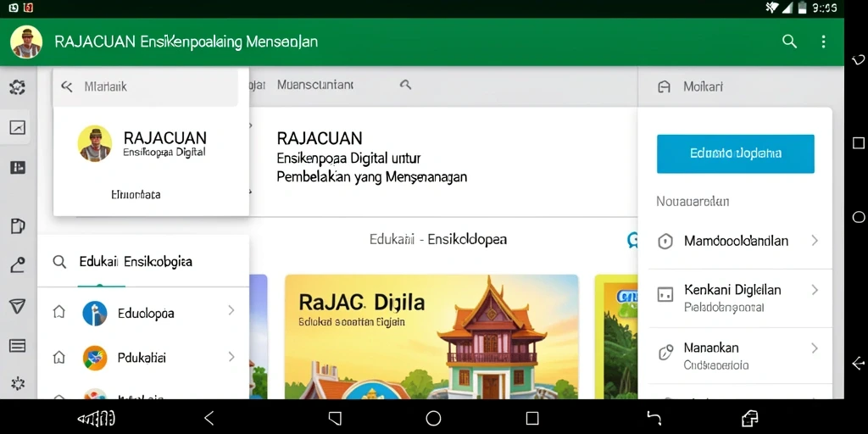Open the Elnuonbata link in the card
Image resolution: width=868 pixels, height=434 pixels.
[136, 194]
